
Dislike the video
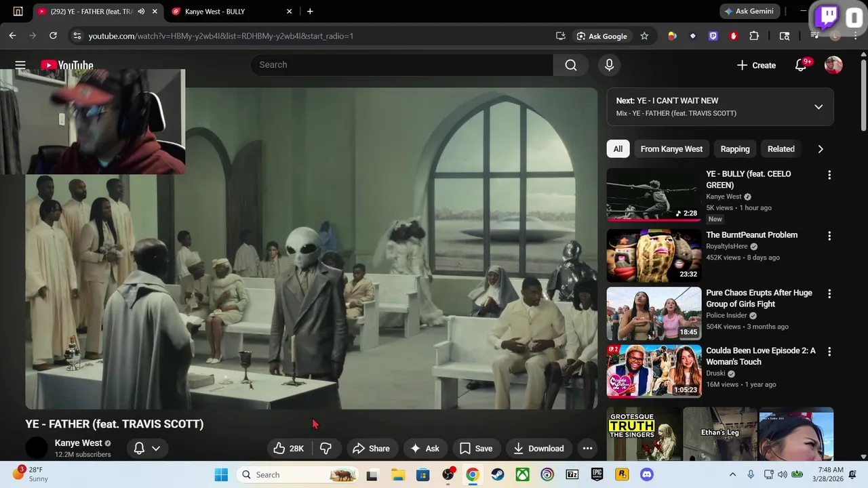(325, 448)
